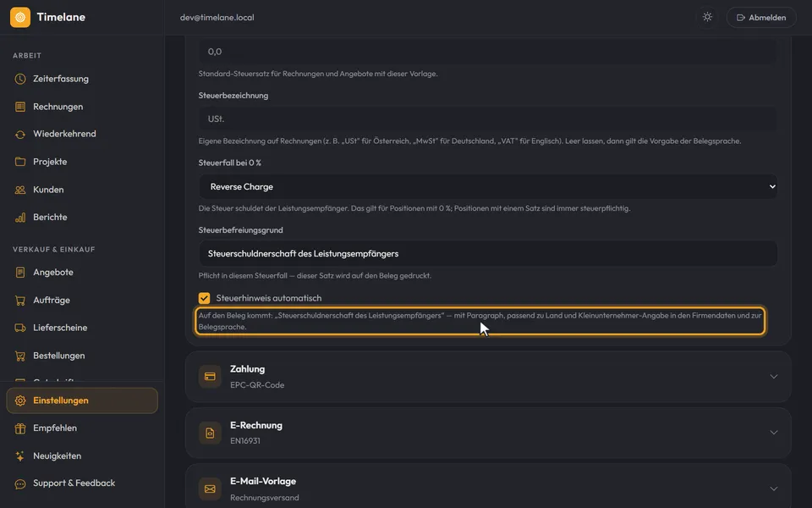
Task: Open Neuigkeiten in sidebar
Action: pyautogui.click(x=82, y=456)
